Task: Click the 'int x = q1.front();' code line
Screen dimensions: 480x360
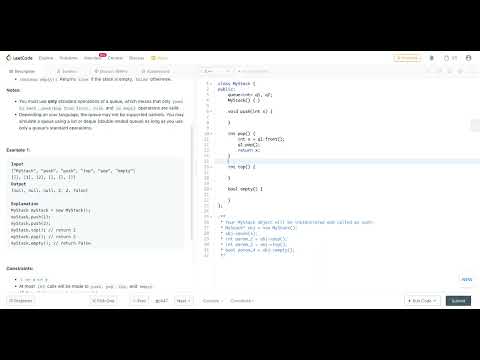Action: (x=261, y=139)
